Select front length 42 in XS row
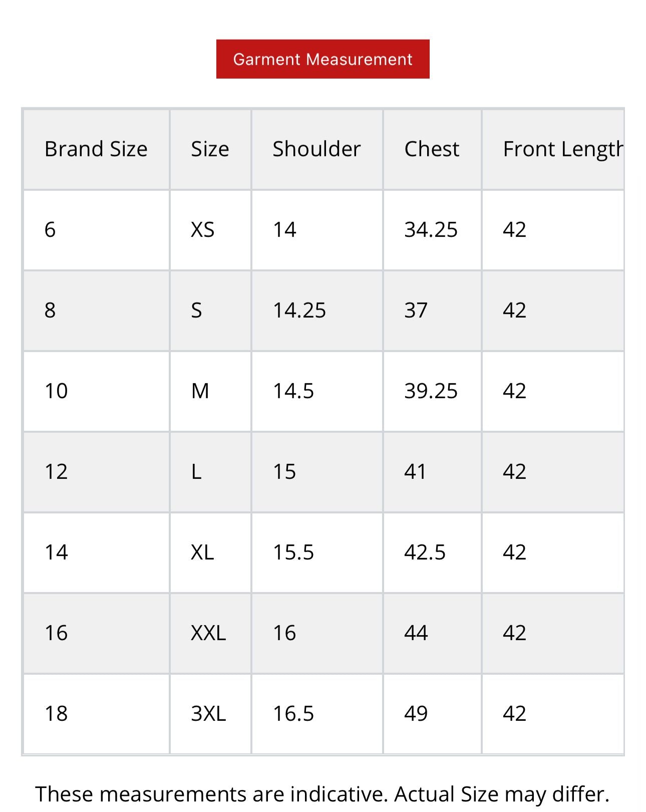This screenshot has width=646, height=812. (514, 230)
